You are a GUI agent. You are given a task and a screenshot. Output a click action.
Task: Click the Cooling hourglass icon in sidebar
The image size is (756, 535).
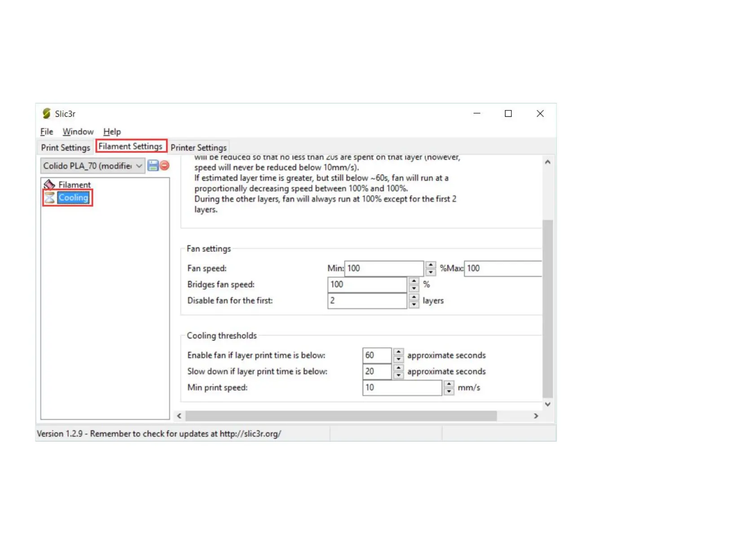pos(49,198)
